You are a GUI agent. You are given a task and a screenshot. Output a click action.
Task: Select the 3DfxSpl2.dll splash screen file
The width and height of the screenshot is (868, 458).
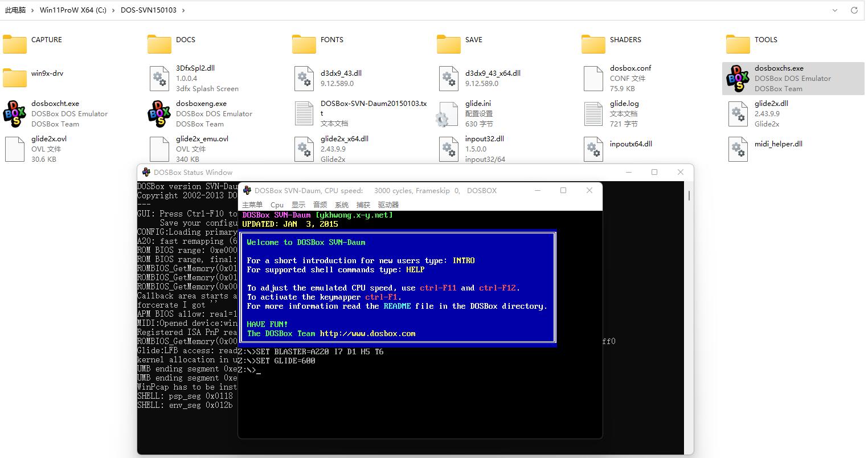click(x=159, y=78)
